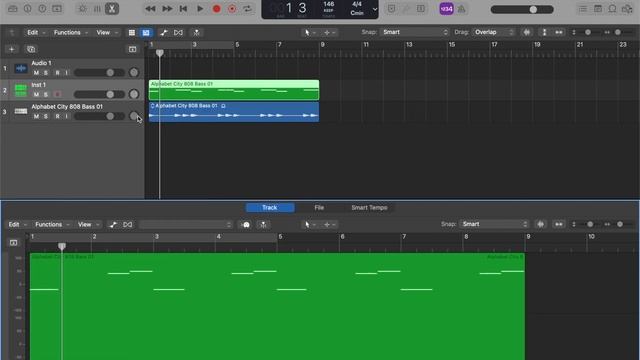Adjust the Tracks area horizontal zoom slider
This screenshot has width=640, height=360.
coord(618,32)
